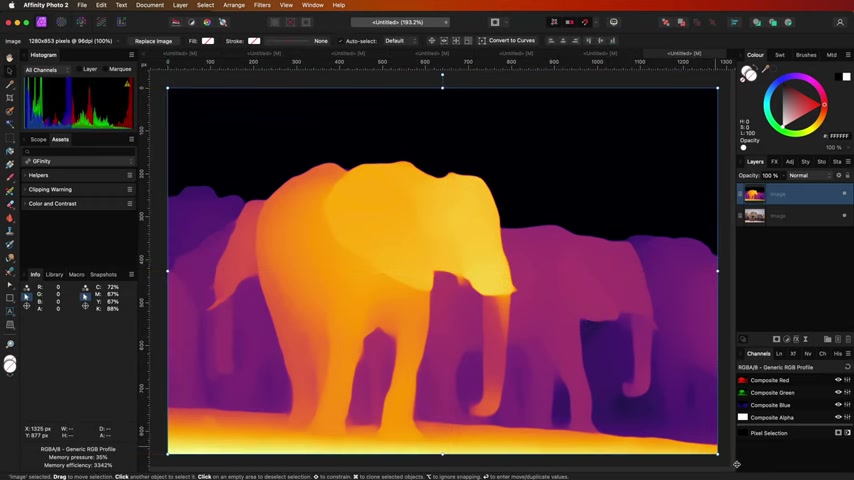854x480 pixels.
Task: Select the Crop tool
Action: tap(10, 98)
